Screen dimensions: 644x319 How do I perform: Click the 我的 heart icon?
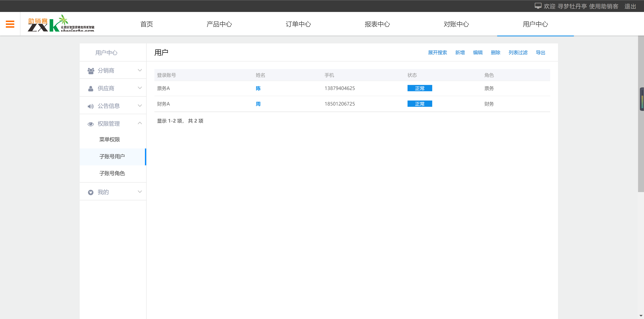91,192
